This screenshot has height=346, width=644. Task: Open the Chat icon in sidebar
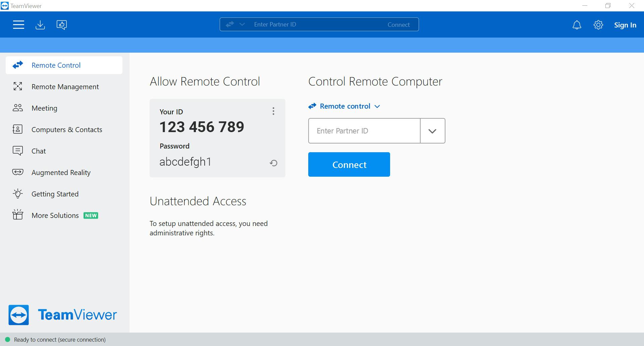[x=18, y=151]
